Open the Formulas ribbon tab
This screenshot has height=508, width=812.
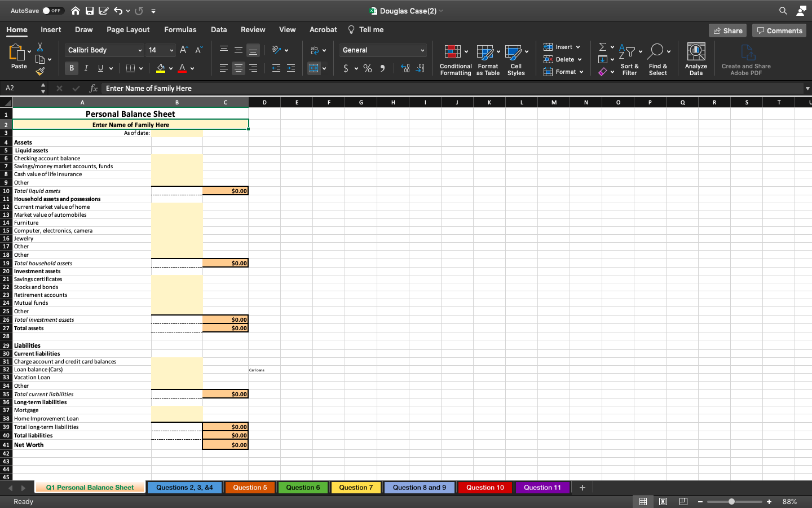click(x=180, y=29)
